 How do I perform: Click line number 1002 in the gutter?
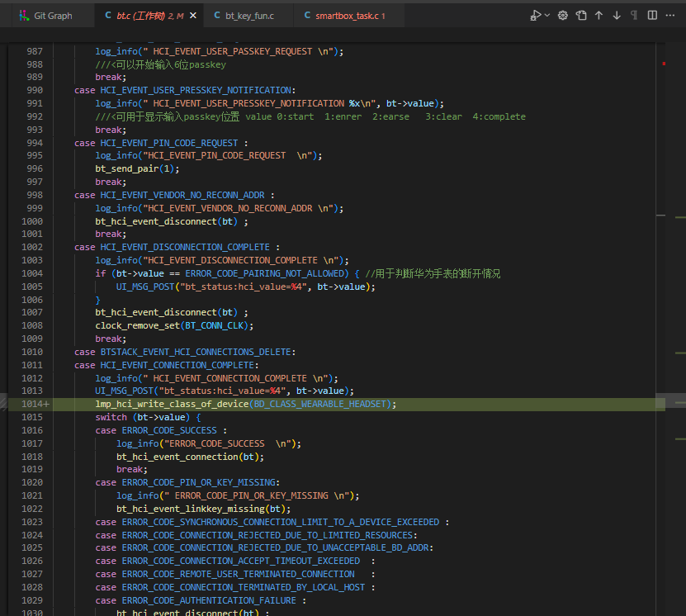32,247
